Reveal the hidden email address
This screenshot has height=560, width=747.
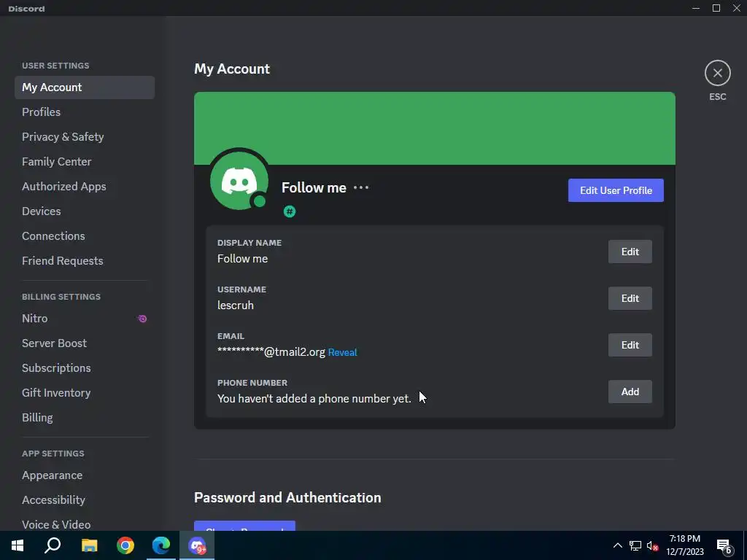click(x=343, y=352)
